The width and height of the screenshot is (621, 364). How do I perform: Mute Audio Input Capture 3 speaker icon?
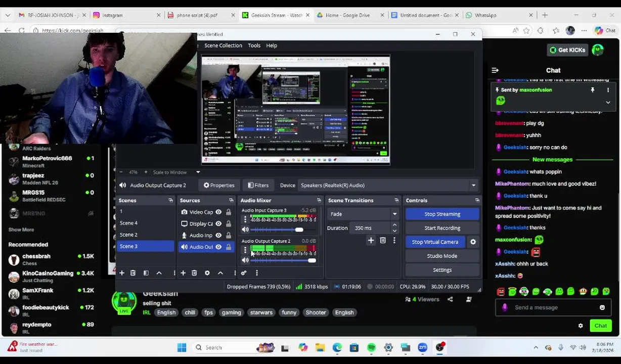click(245, 230)
